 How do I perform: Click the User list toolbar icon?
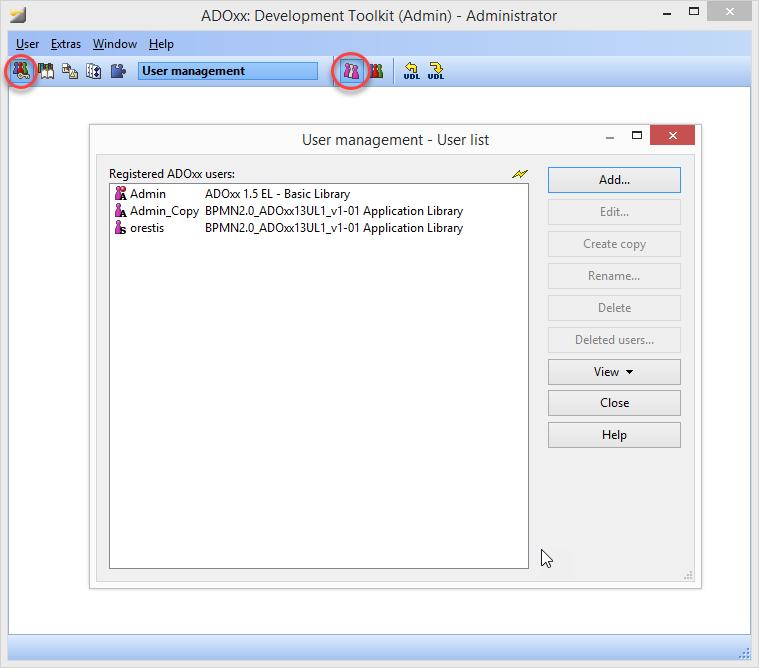351,71
